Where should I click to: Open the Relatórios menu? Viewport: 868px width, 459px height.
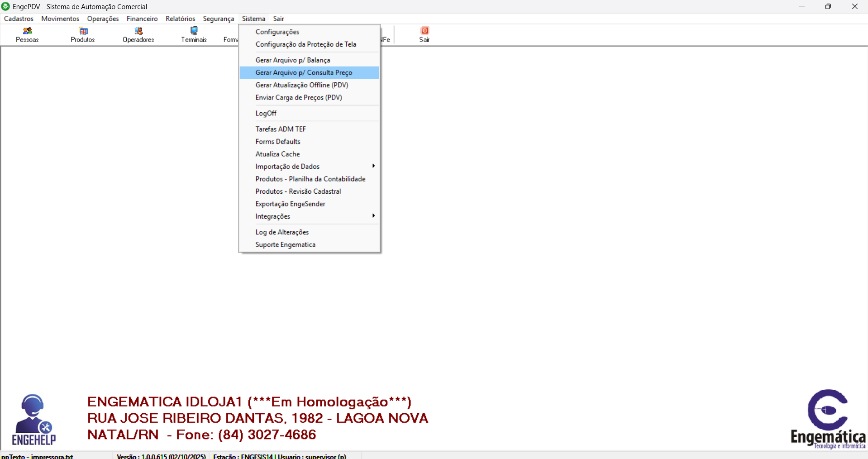pyautogui.click(x=180, y=19)
